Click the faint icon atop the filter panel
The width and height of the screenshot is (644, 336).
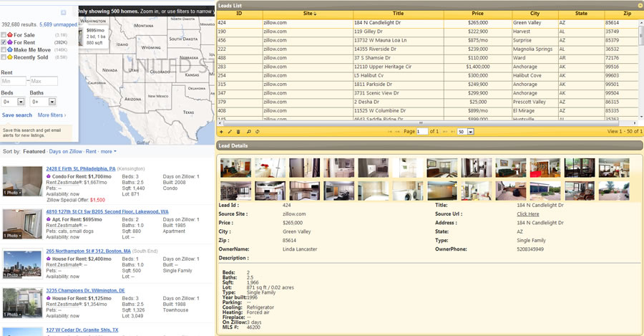point(63,13)
